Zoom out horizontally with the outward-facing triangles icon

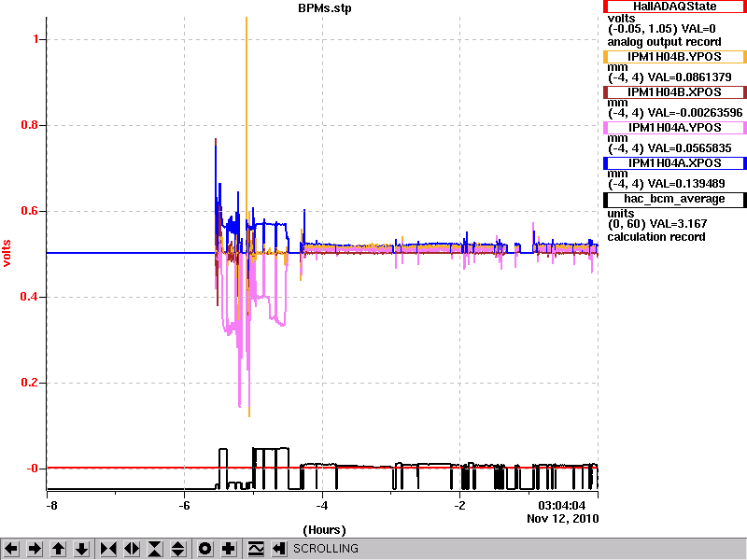click(132, 549)
